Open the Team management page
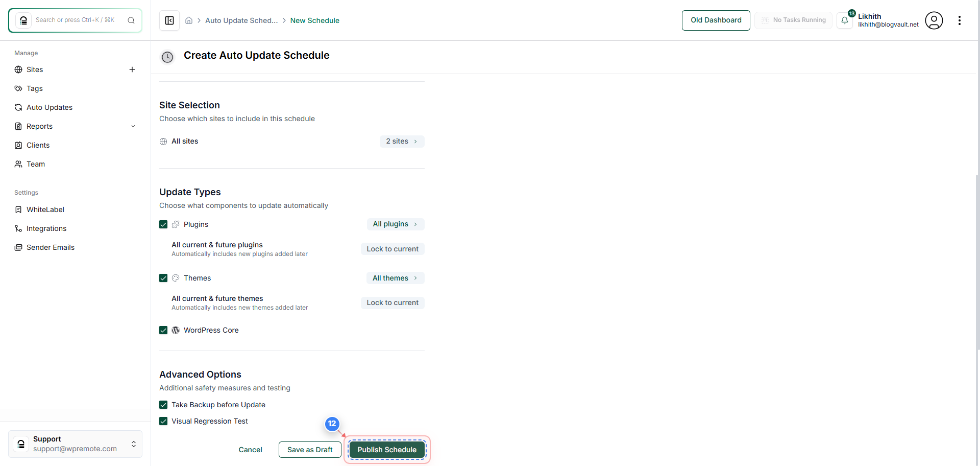Image resolution: width=980 pixels, height=466 pixels. [x=35, y=164]
